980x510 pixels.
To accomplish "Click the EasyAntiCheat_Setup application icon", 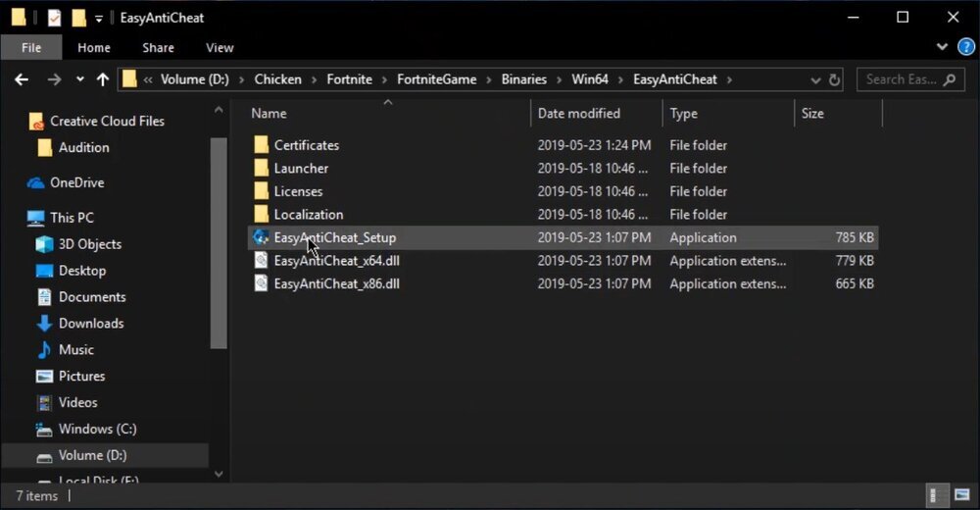I will [261, 237].
